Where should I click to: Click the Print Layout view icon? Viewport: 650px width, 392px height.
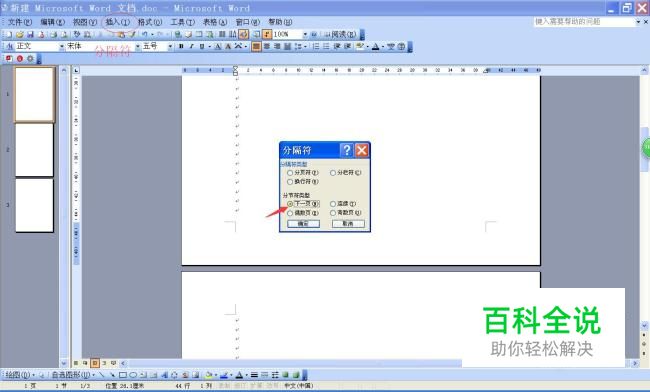(x=95, y=363)
